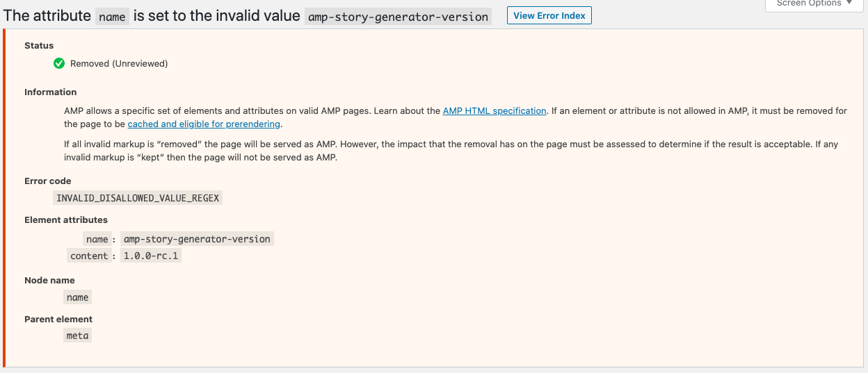
Task: Click the name code tag in the title
Action: point(112,16)
